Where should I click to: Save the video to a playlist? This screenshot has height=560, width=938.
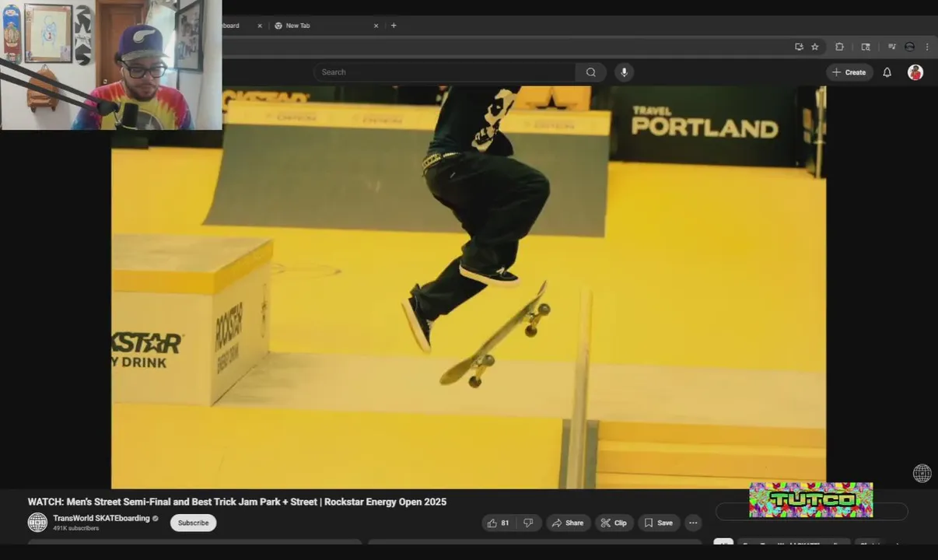tap(658, 523)
